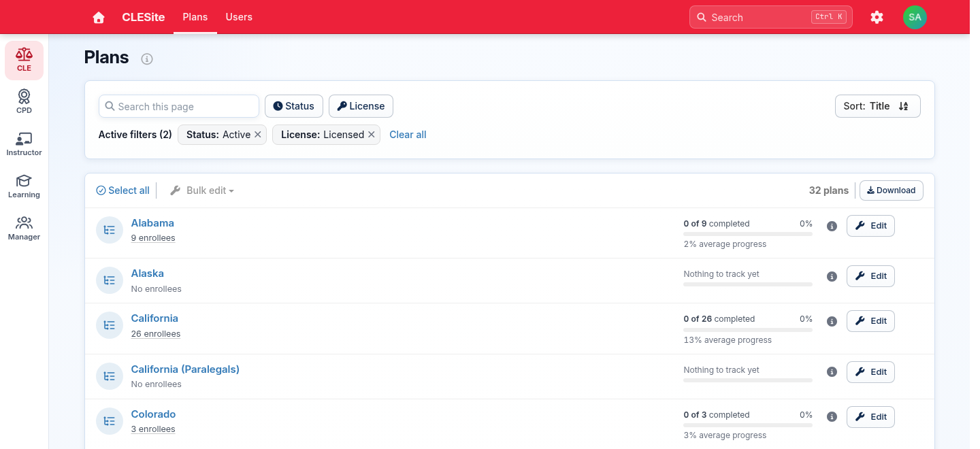
Task: Open the Manager sidebar section
Action: pos(24,229)
